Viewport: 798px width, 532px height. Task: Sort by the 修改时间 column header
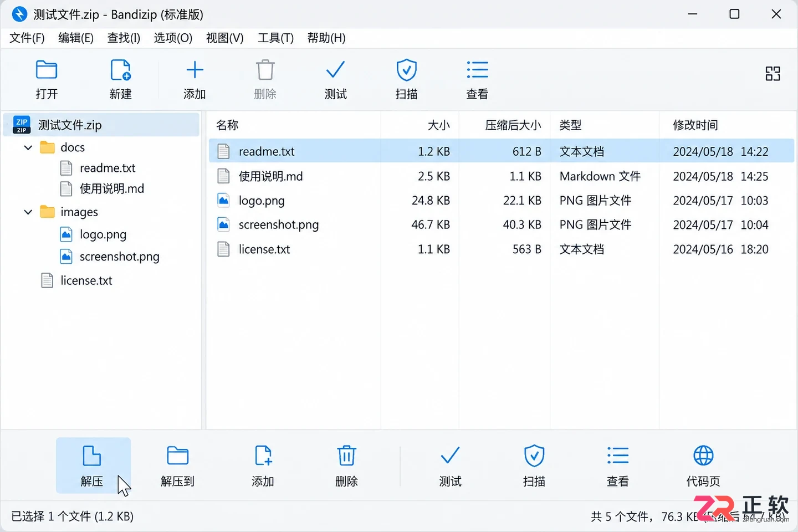(695, 125)
